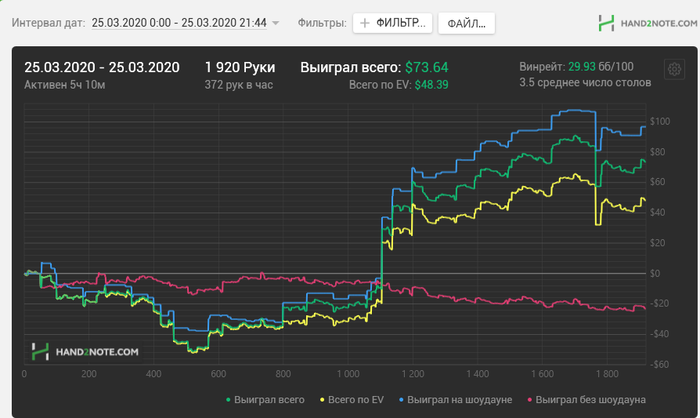
Task: Click the -$60 y-axis label
Action: [x=660, y=364]
